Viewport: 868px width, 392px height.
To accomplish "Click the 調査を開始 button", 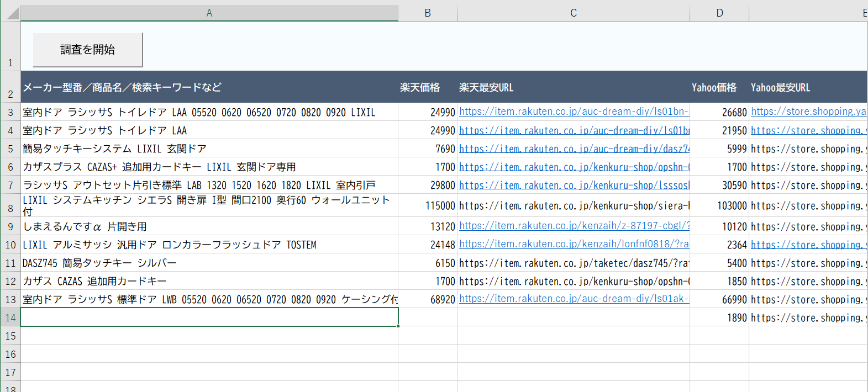I will point(88,50).
